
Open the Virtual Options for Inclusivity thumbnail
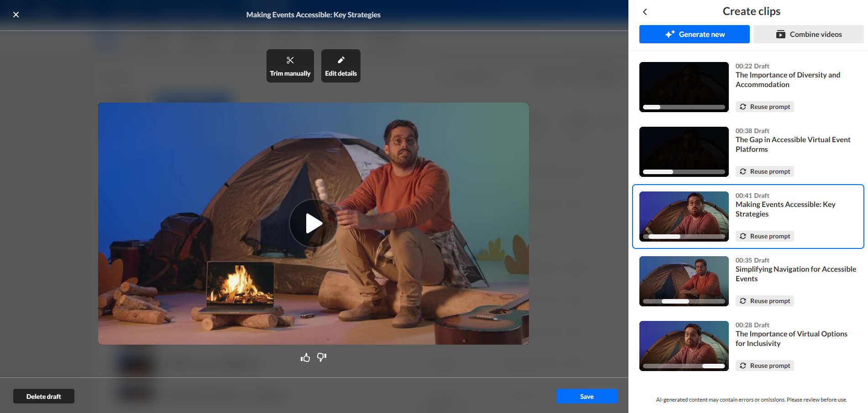(684, 346)
